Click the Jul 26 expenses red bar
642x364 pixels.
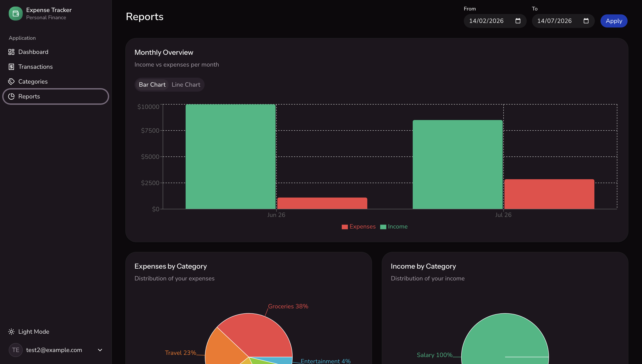[549, 194]
